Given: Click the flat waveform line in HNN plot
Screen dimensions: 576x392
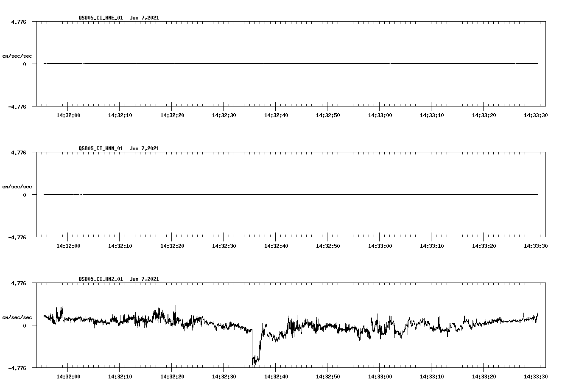Looking at the screenshot, I should pyautogui.click(x=291, y=194).
